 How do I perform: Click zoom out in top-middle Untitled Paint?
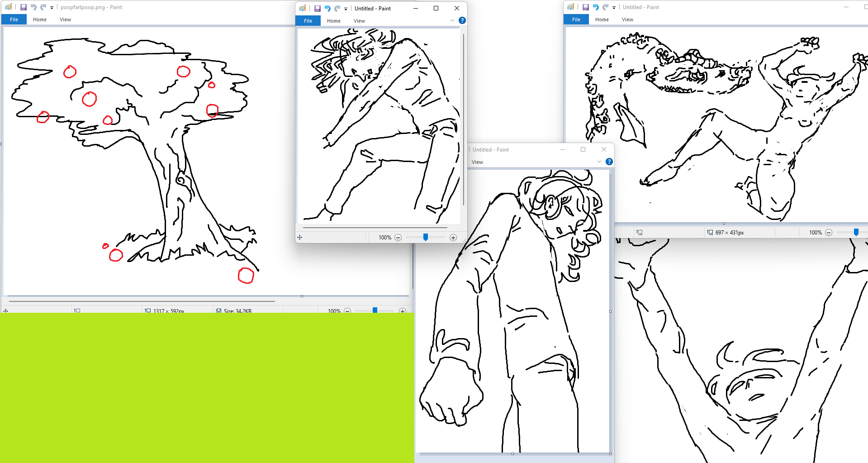pyautogui.click(x=398, y=238)
